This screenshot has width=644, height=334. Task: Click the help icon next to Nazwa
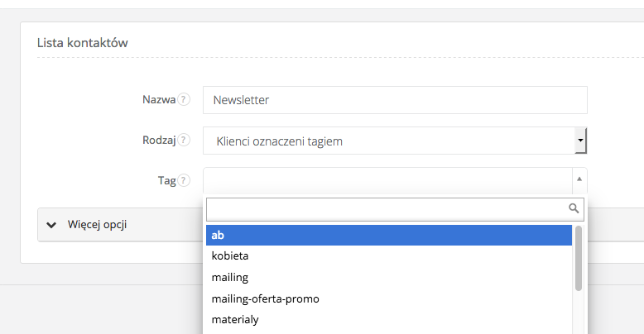pos(184,100)
